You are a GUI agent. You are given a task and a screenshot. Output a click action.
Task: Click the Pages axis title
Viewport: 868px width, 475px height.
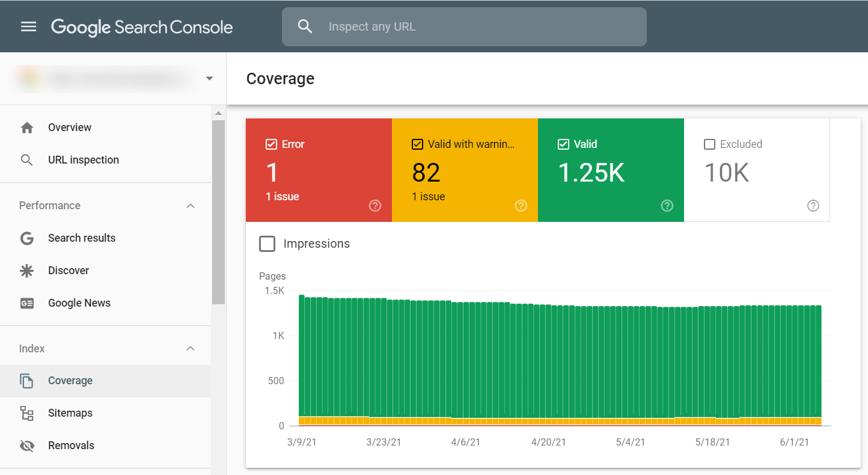272,277
